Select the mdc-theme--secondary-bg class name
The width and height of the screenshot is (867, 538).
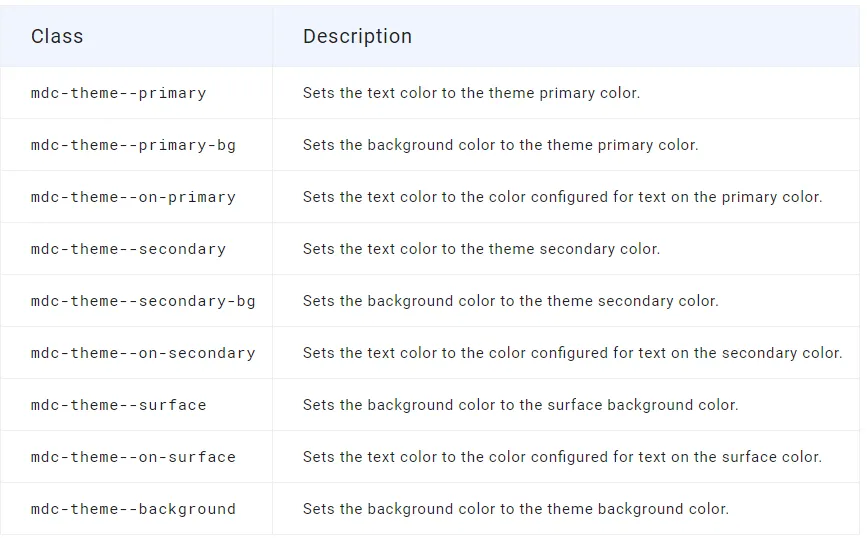(143, 301)
